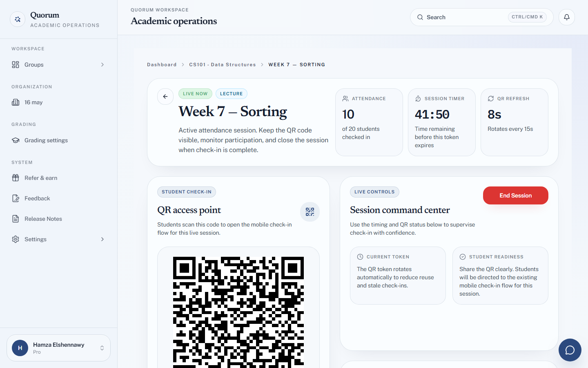
Task: Click the LECTURE badge
Action: pos(232,94)
